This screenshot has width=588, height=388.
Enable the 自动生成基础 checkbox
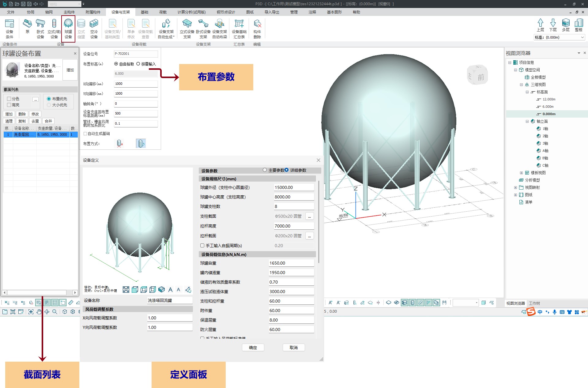click(85, 134)
